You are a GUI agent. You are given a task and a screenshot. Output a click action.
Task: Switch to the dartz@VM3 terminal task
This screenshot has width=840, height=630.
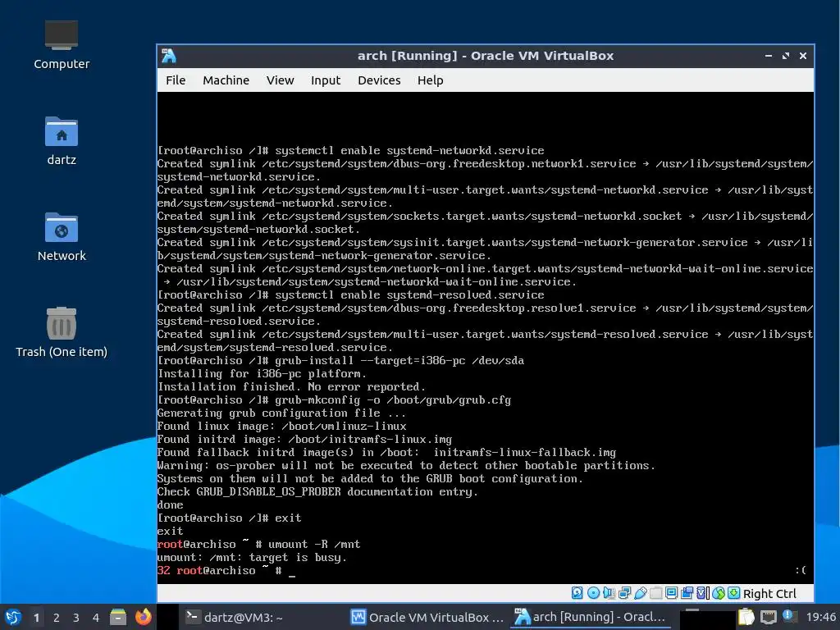pos(234,617)
